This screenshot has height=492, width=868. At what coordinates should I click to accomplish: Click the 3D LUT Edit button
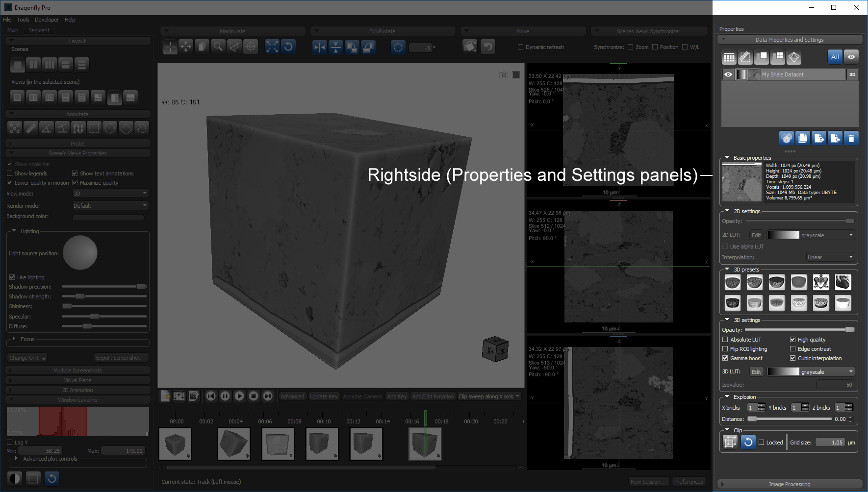click(756, 372)
